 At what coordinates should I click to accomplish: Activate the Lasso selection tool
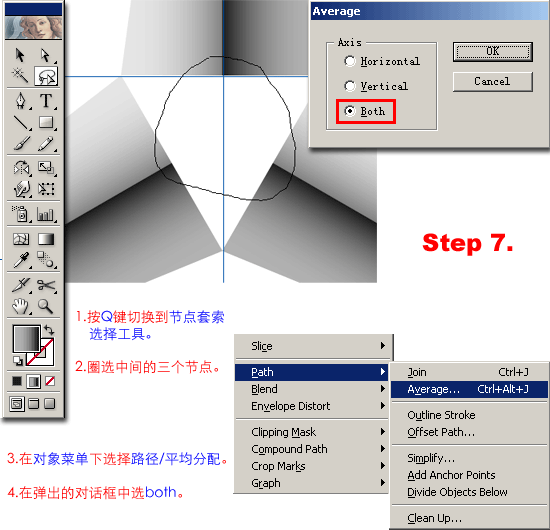(46, 75)
